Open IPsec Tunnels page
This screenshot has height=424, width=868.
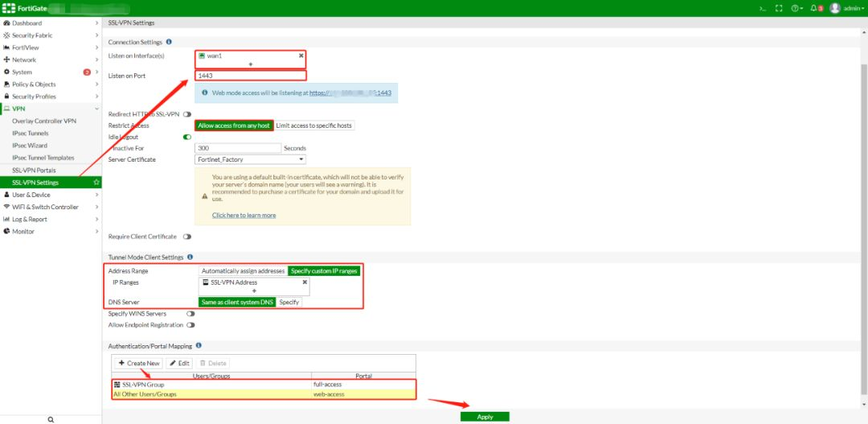pyautogui.click(x=31, y=133)
